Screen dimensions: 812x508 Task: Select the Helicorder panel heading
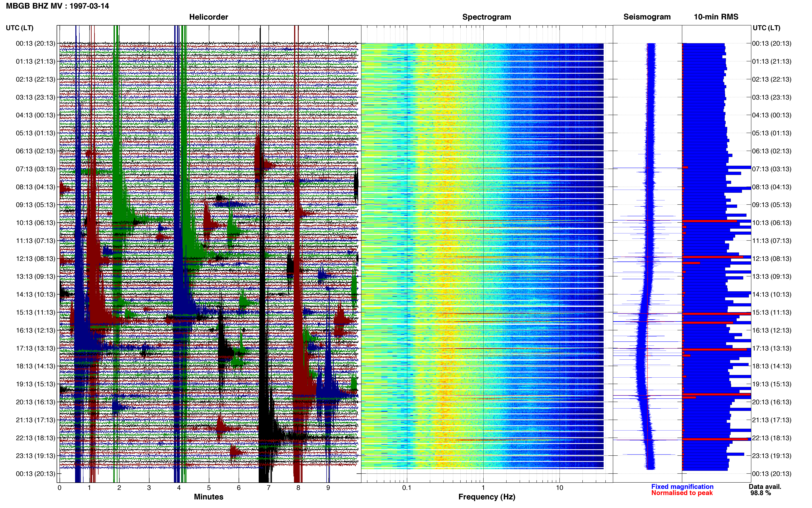209,17
